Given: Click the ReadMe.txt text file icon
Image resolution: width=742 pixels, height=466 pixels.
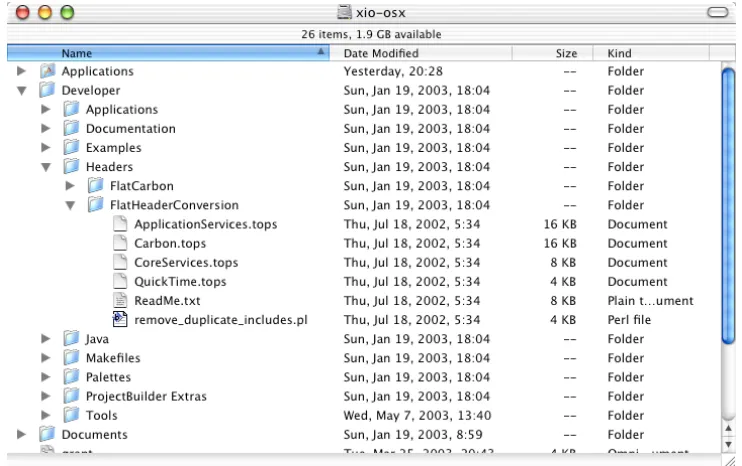Looking at the screenshot, I should tap(120, 300).
